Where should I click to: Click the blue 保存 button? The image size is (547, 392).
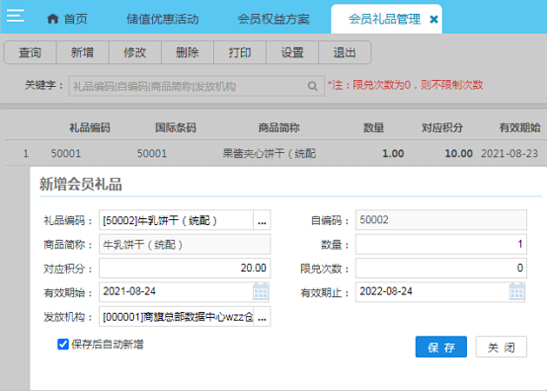(441, 347)
